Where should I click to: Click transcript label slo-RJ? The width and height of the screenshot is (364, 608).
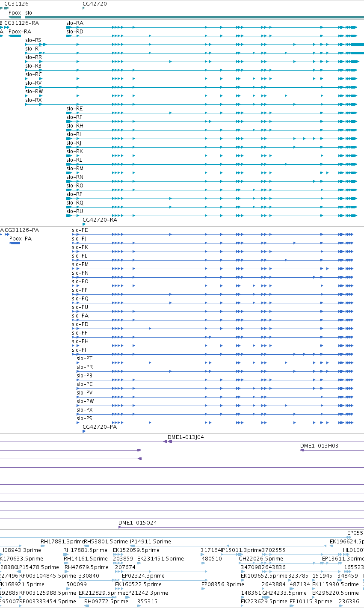(x=74, y=143)
